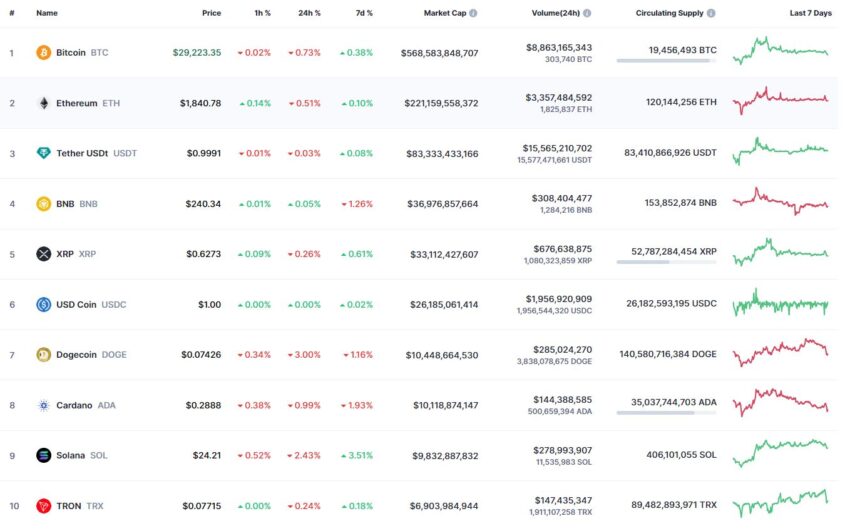The height and width of the screenshot is (531, 850).
Task: Click Bitcoin's circulating supply progress bar
Action: pos(666,61)
